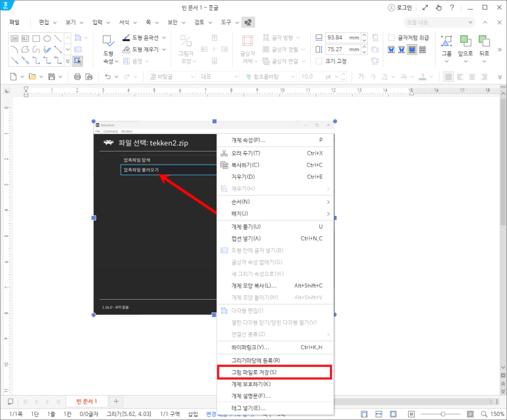Click the 로그인 login button
This screenshot has height=420, width=507.
(x=399, y=7)
